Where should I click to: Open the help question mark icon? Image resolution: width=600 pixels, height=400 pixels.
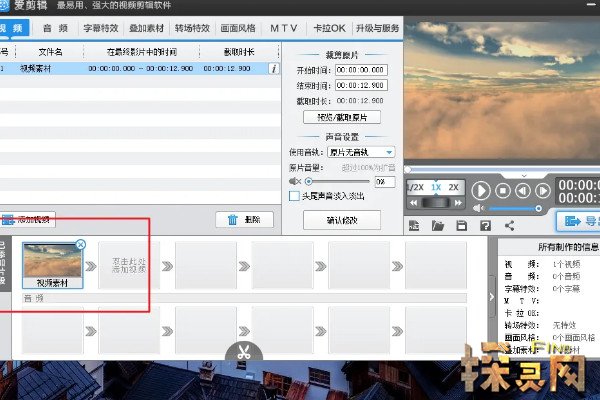484,225
